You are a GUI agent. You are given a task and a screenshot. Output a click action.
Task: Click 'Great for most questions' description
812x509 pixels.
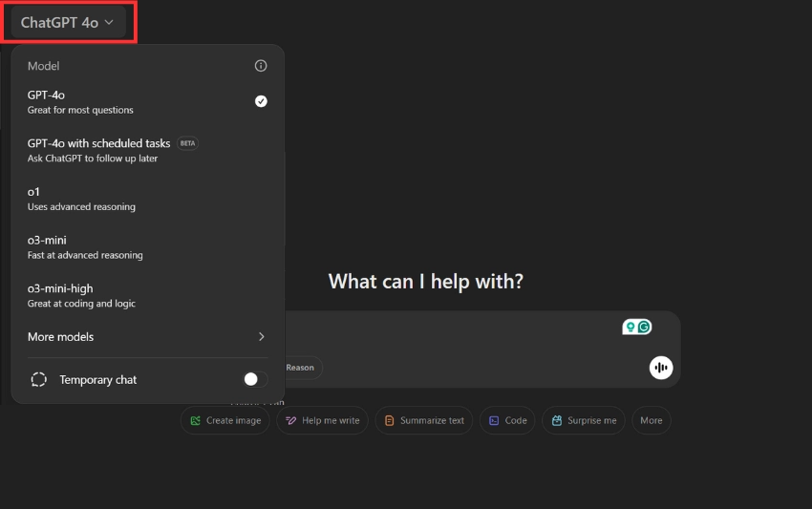tap(80, 110)
